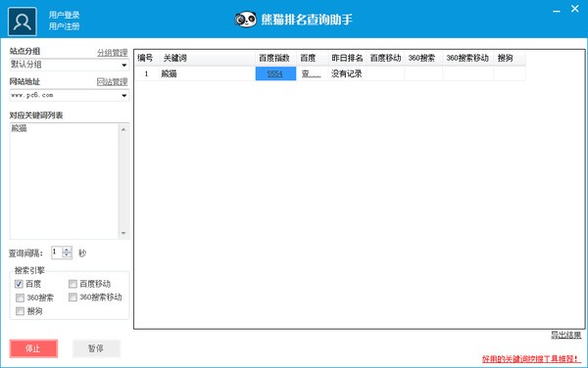The width and height of the screenshot is (588, 368).
Task: Click the red 停止 stop button
Action: pyautogui.click(x=33, y=348)
